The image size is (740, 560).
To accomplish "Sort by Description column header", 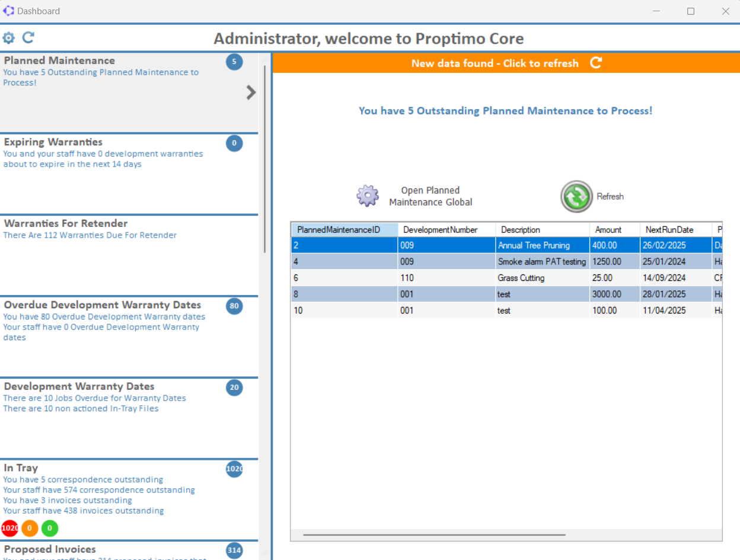I will 543,230.
